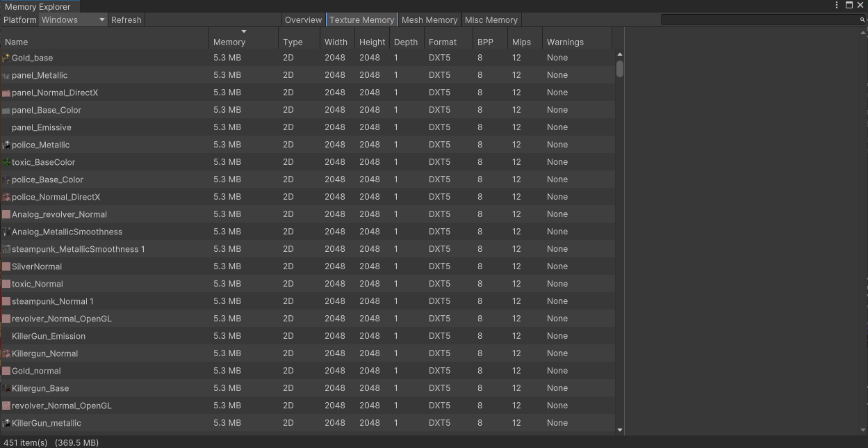The width and height of the screenshot is (868, 448).
Task: Click the Texture Memory tab button
Action: click(x=361, y=19)
